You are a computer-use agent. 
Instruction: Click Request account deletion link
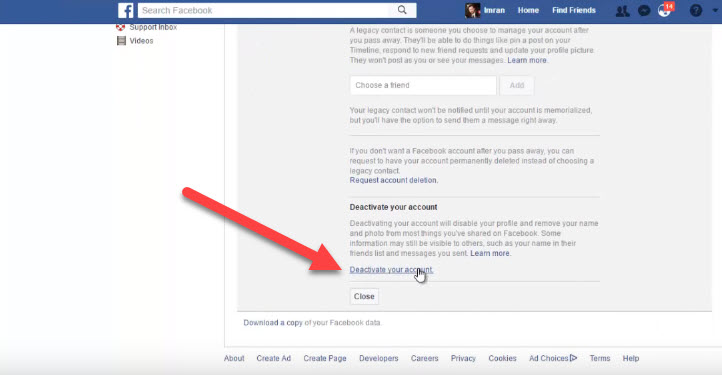[x=393, y=180]
